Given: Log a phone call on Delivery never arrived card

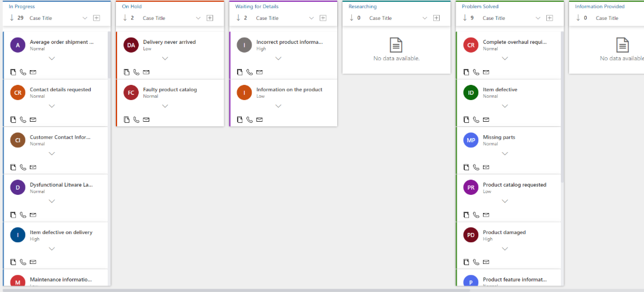Looking at the screenshot, I should click(x=136, y=73).
